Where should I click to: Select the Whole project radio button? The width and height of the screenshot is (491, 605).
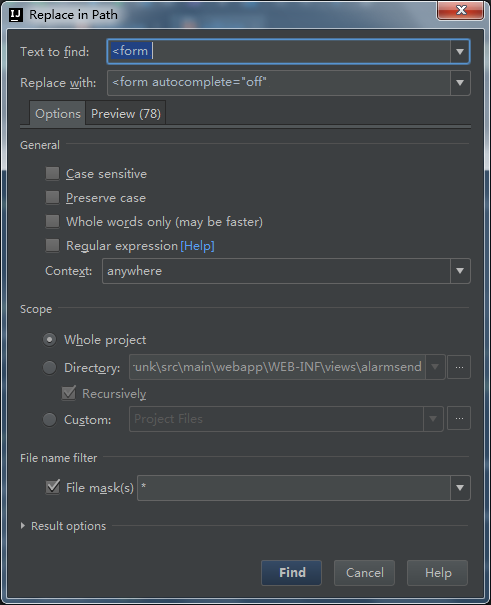pos(49,340)
